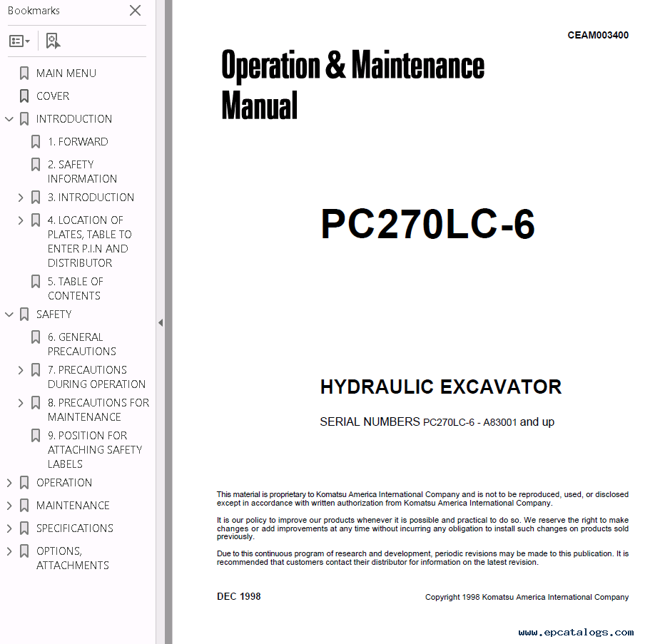Open the 1. FORWARD bookmark

[78, 141]
